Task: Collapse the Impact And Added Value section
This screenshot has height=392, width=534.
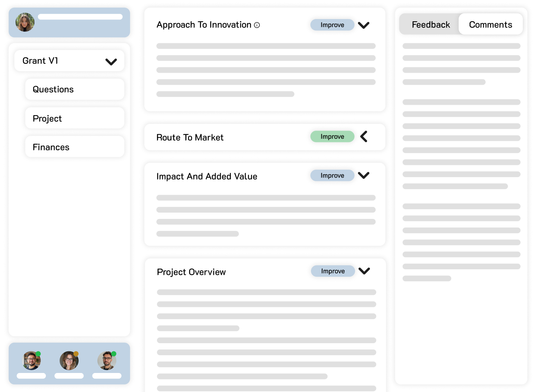Action: tap(364, 175)
